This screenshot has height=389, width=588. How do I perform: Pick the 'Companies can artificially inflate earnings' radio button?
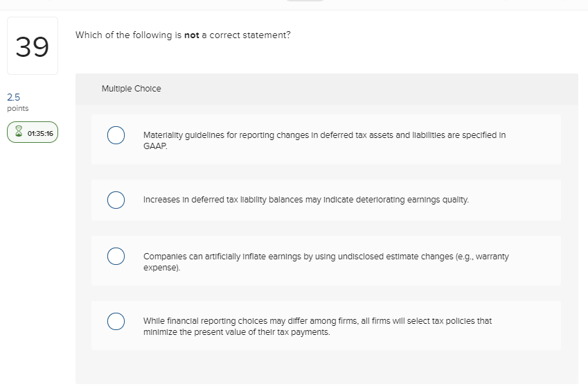pyautogui.click(x=116, y=257)
